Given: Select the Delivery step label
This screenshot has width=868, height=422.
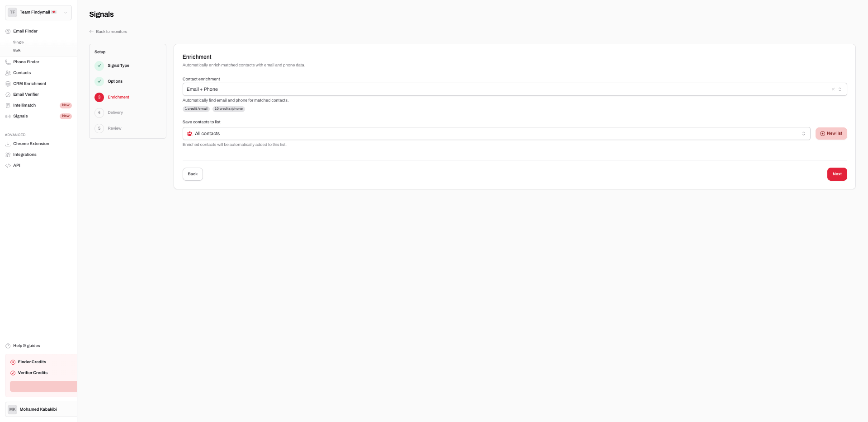Looking at the screenshot, I should tap(115, 113).
